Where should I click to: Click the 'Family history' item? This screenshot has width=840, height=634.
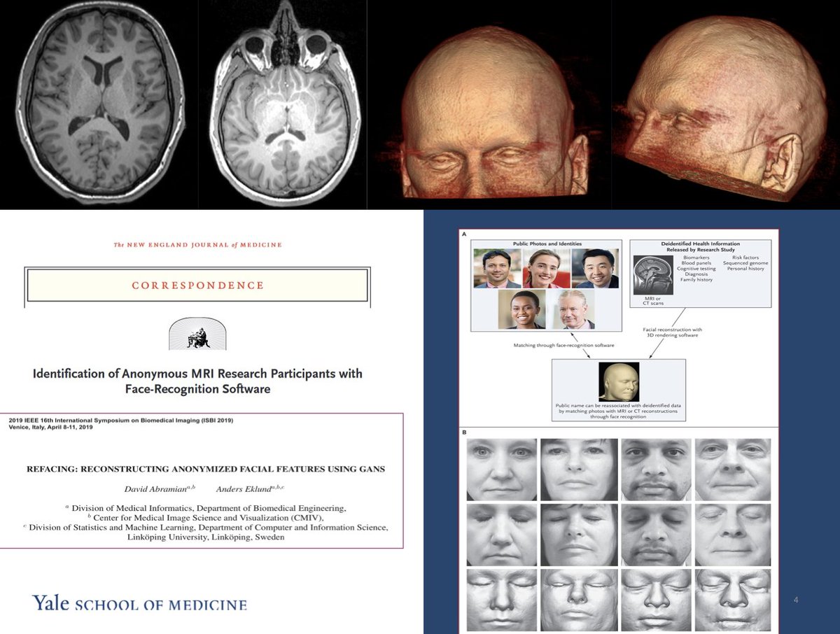pos(696,280)
